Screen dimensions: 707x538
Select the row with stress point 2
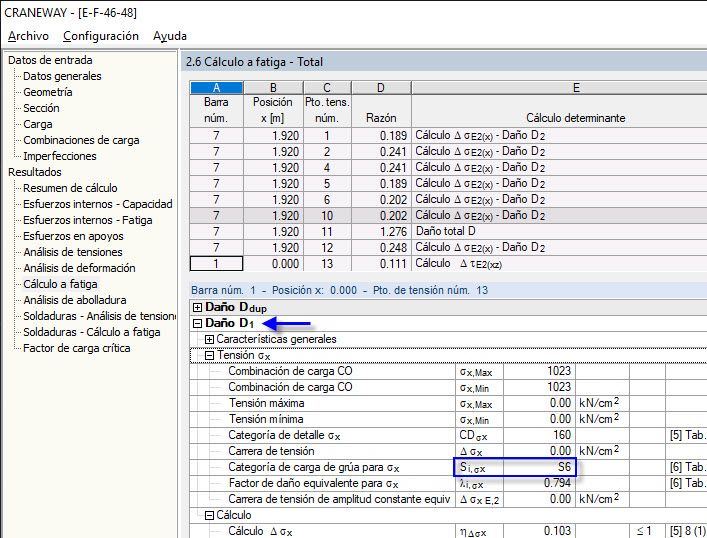tap(448, 152)
